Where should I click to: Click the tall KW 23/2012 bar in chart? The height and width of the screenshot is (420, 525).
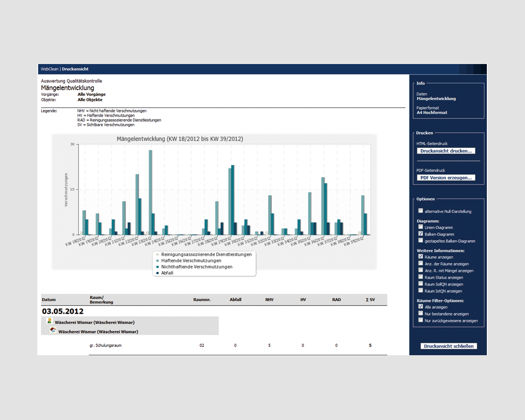tap(151, 192)
